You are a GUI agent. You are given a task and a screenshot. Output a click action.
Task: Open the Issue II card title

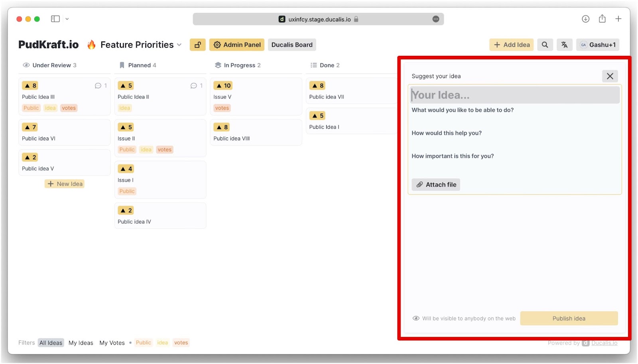[x=126, y=139]
